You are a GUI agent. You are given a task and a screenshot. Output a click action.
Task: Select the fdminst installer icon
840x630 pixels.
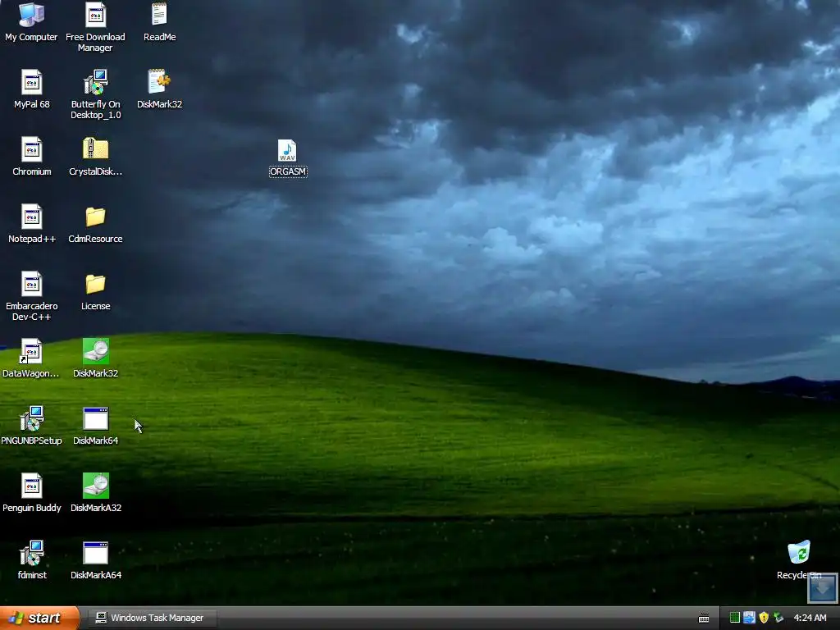32,559
